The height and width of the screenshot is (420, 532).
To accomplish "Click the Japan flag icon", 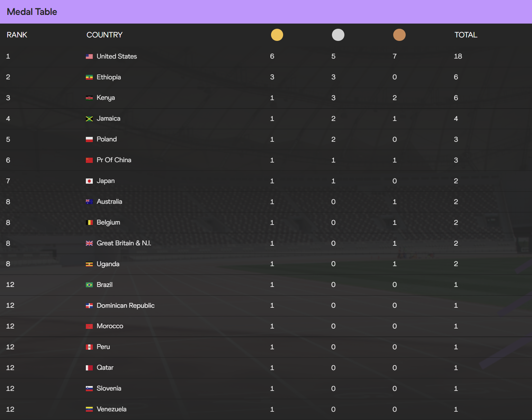I will [89, 181].
